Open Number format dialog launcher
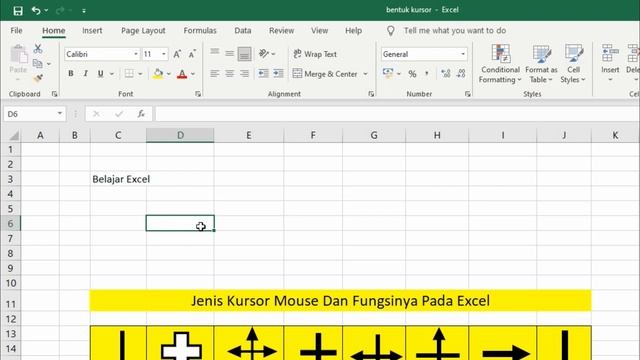Screen dimensions: 640x360 (x=468, y=94)
